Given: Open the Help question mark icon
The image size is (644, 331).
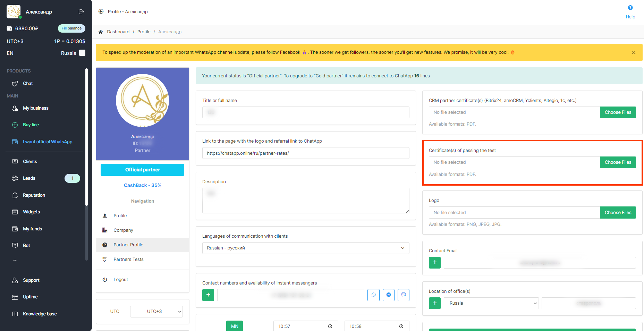Looking at the screenshot, I should [630, 8].
